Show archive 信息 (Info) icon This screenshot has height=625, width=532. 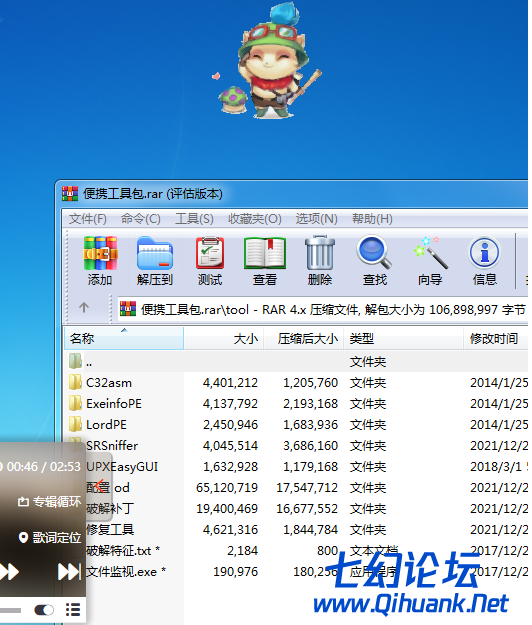[485, 261]
